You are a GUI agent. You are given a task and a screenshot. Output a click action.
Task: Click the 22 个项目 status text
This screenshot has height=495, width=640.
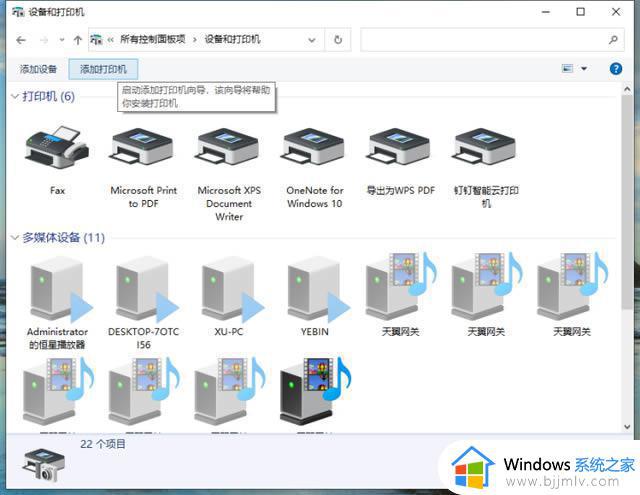click(103, 444)
